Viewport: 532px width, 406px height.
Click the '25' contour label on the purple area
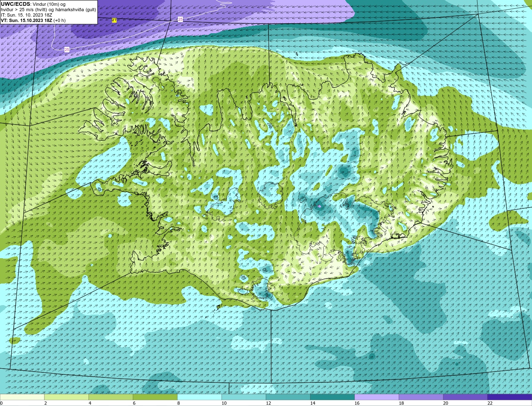[x=67, y=49]
